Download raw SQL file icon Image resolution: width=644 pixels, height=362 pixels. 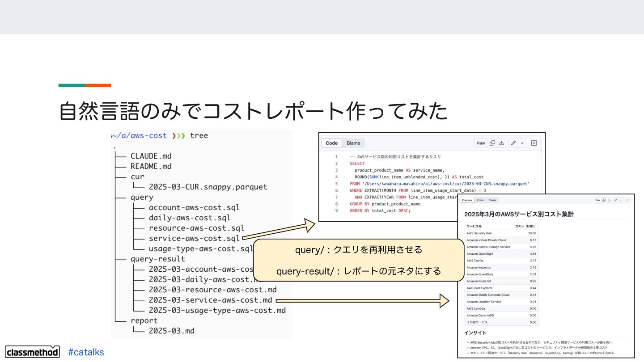click(501, 143)
